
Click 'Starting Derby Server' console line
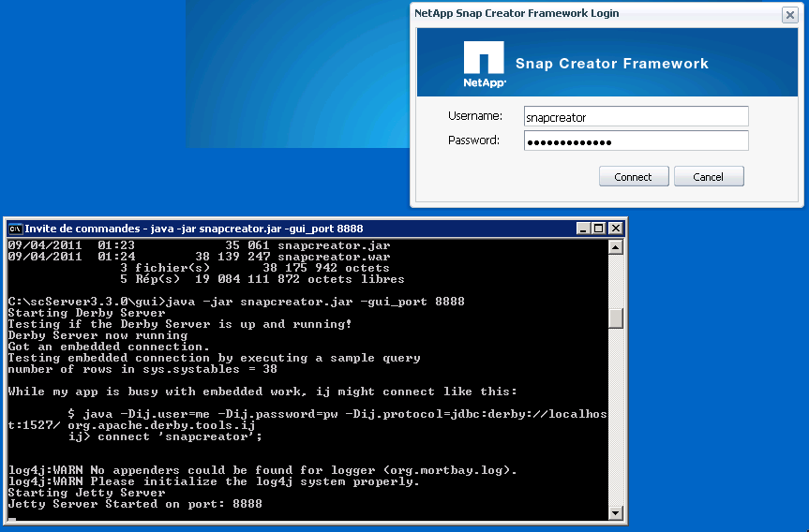pyautogui.click(x=86, y=313)
